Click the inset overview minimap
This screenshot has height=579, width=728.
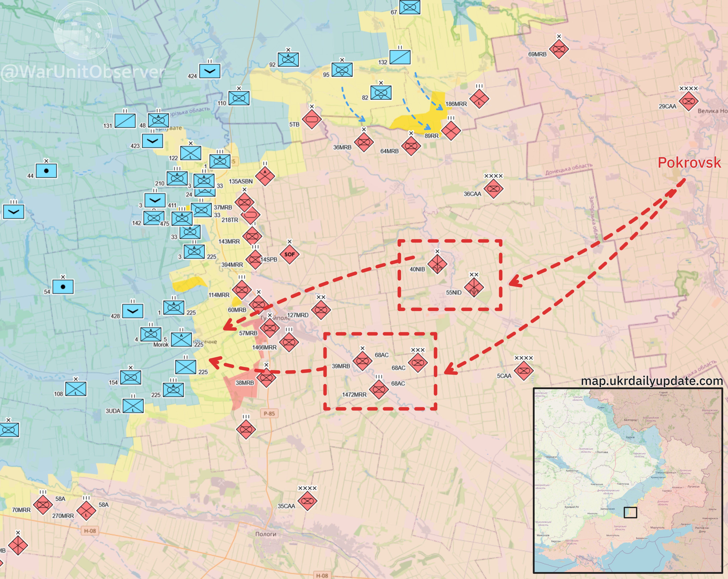628,480
